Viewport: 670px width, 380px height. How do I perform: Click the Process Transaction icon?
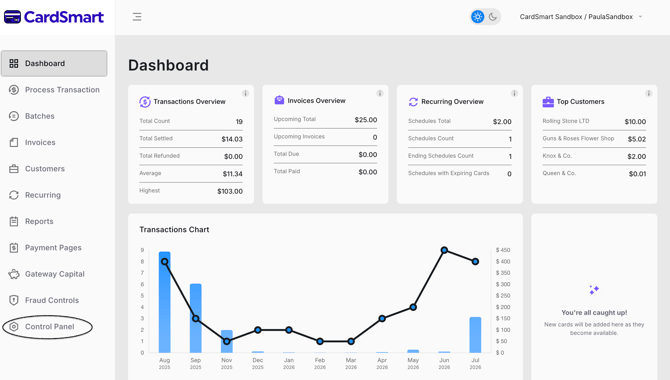[x=14, y=90]
